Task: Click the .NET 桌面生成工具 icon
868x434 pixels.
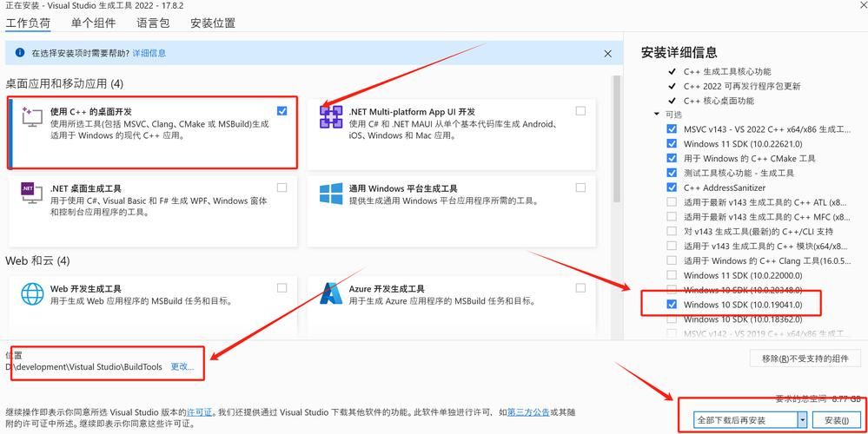Action: pyautogui.click(x=32, y=193)
